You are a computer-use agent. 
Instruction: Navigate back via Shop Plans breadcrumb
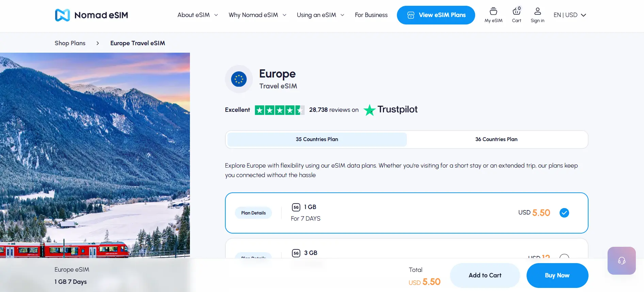click(70, 43)
